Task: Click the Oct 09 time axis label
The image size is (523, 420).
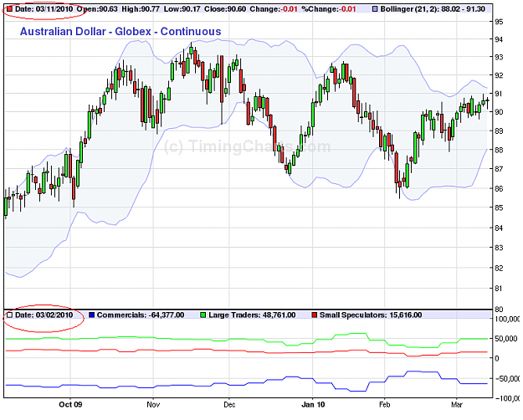Action: [70, 405]
